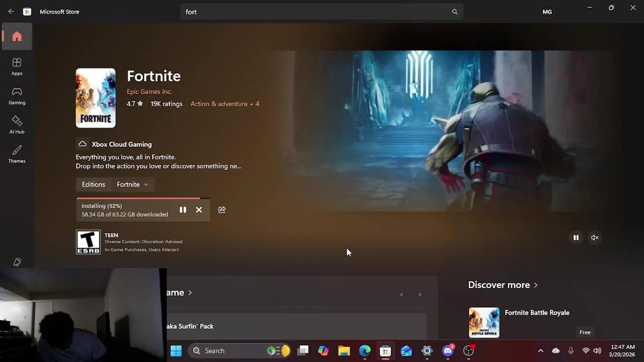Open Fortnite Battle Royale listing
Viewport: 644px width, 362px height.
point(537,313)
